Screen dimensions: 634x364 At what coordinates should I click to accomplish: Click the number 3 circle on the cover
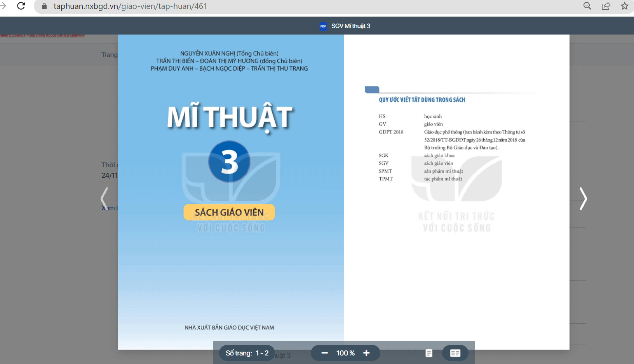coord(229,161)
